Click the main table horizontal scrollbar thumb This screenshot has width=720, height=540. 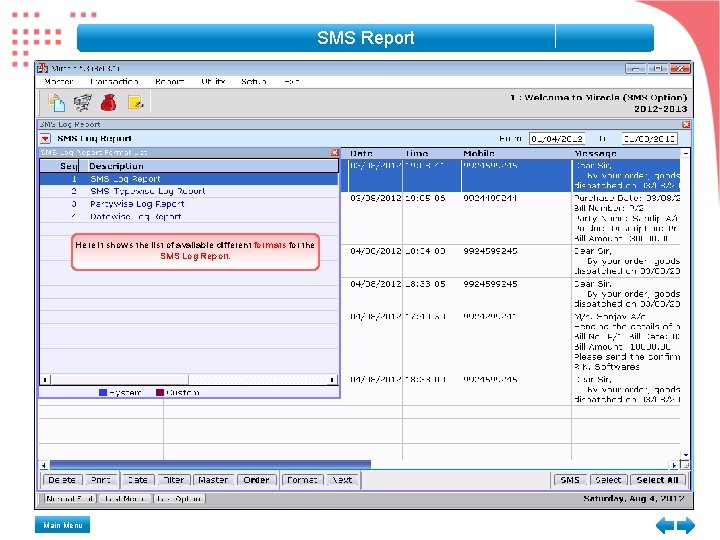[210, 465]
